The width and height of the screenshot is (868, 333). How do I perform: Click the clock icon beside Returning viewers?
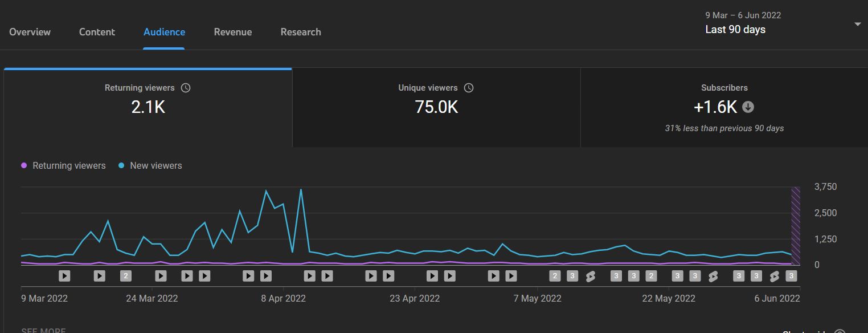coord(186,88)
